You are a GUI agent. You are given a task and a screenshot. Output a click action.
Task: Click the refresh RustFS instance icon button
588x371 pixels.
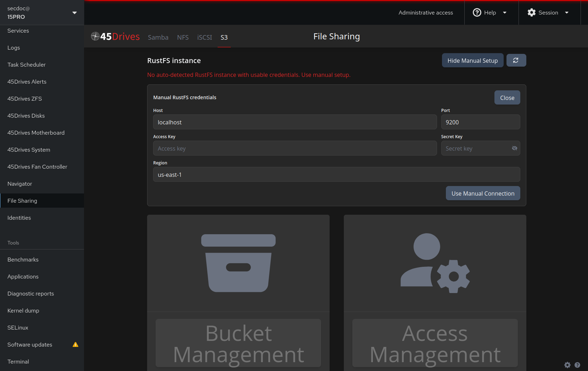tap(516, 61)
